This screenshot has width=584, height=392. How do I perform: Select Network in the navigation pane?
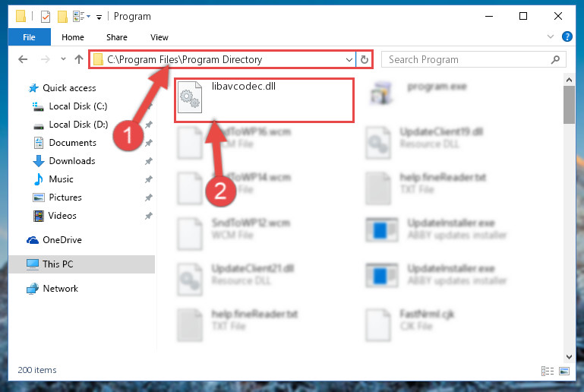pos(52,289)
